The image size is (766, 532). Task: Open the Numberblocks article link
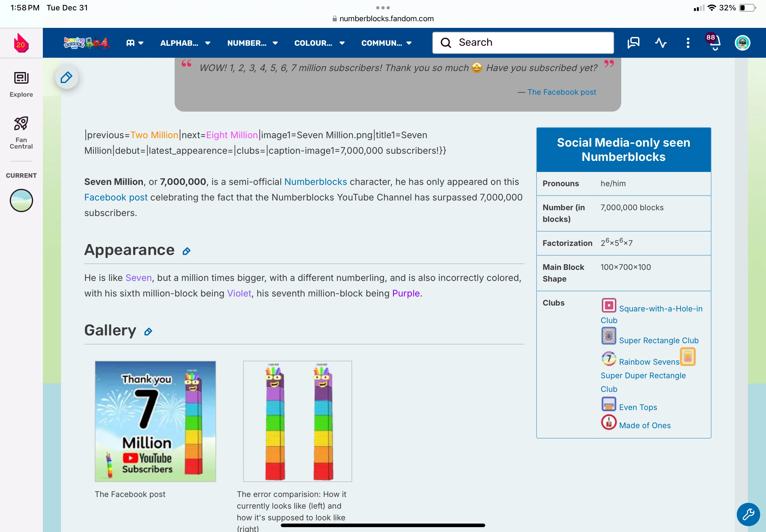pyautogui.click(x=315, y=182)
